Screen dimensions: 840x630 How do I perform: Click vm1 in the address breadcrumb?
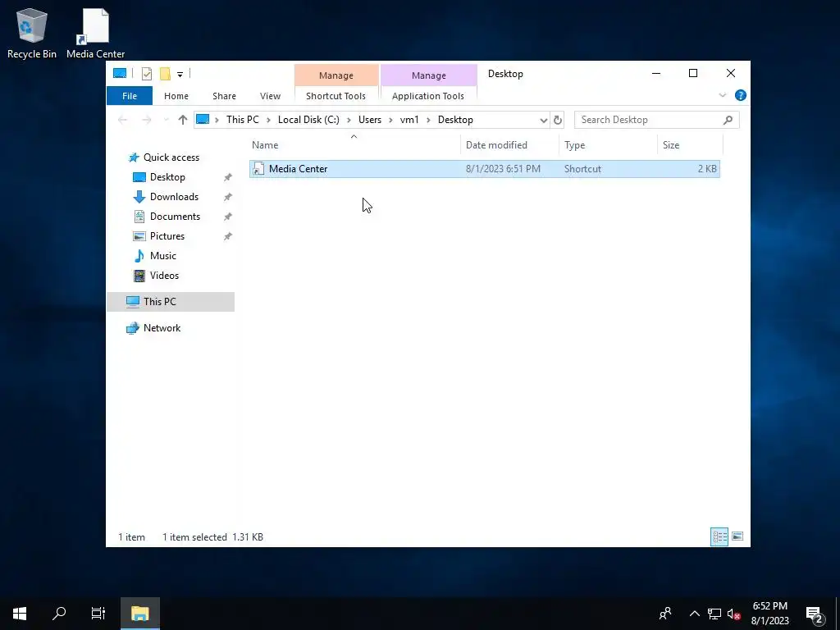[x=409, y=120]
